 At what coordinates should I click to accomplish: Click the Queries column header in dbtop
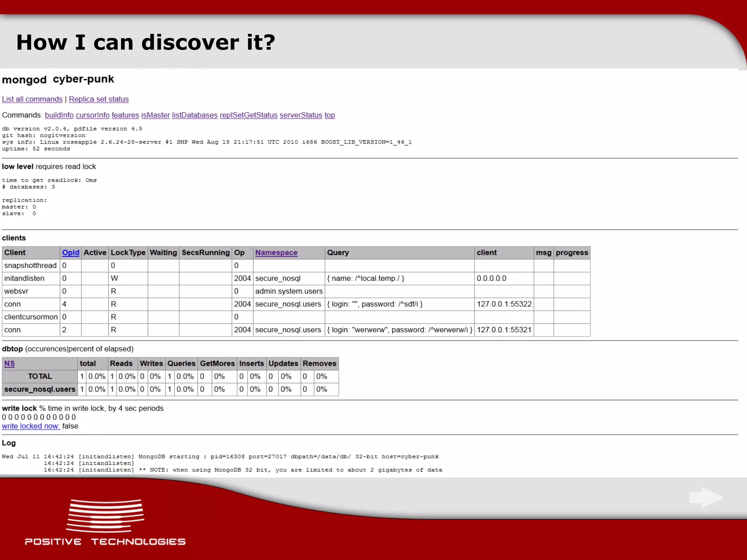point(181,363)
